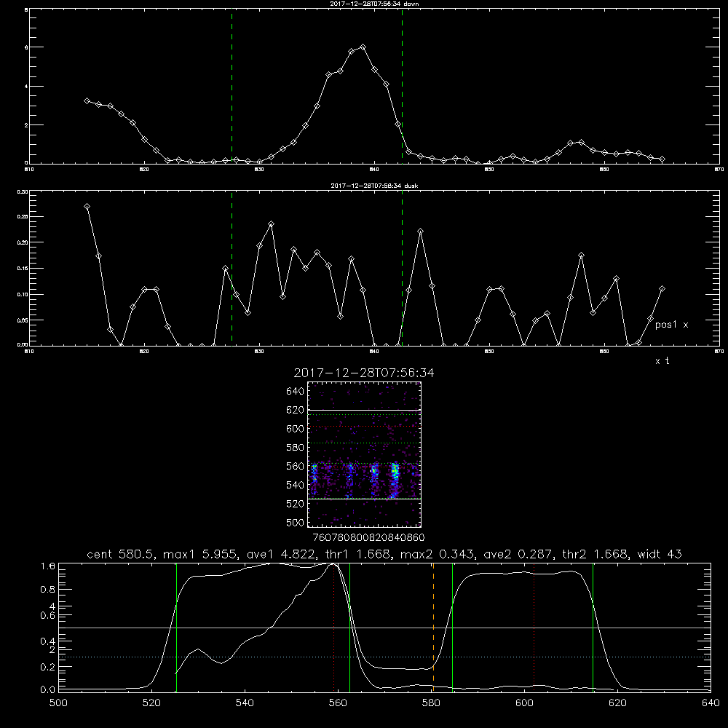Screen dimensions: 728x728
Task: Click heatmap y-axis value 600
Action: tap(296, 429)
